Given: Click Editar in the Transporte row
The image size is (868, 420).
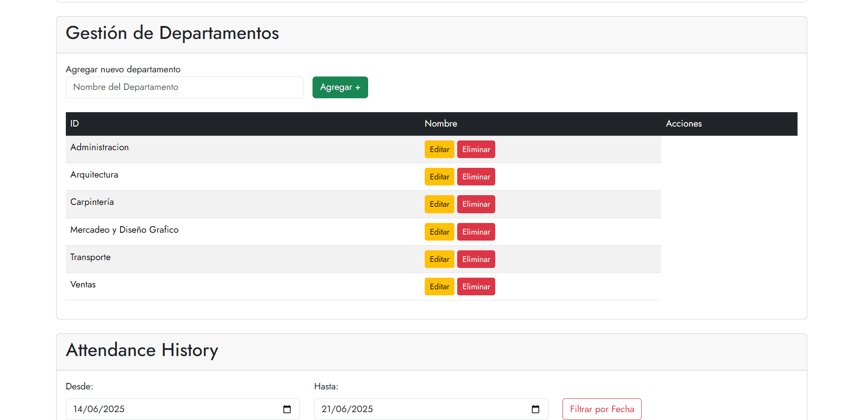Looking at the screenshot, I should (x=439, y=259).
